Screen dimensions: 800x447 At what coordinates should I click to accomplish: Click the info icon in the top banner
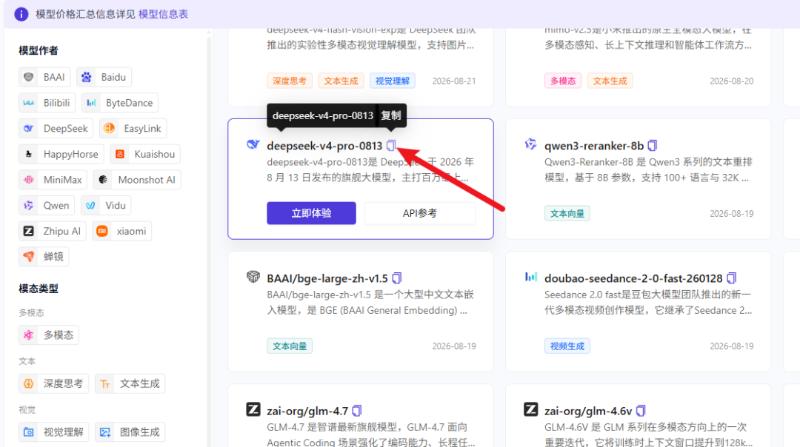point(21,14)
